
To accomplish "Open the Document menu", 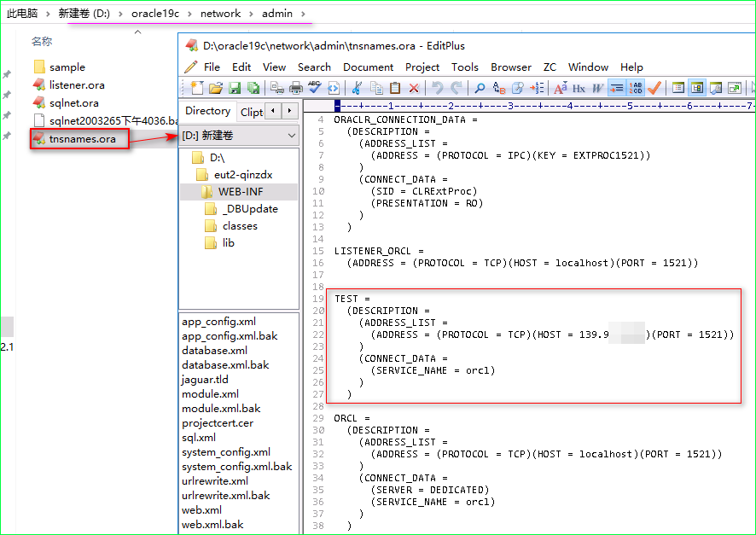I will pyautogui.click(x=368, y=67).
